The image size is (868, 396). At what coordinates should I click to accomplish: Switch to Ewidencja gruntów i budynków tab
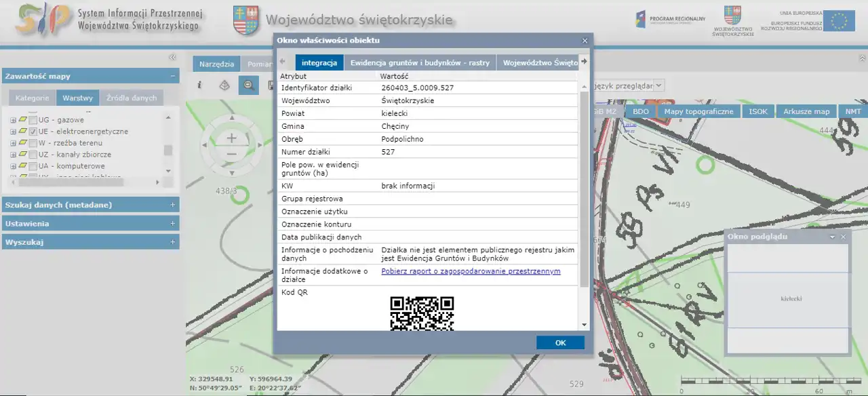coord(420,63)
